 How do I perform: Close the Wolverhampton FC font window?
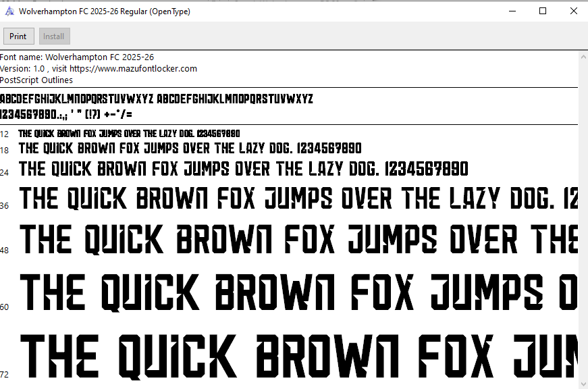[573, 11]
